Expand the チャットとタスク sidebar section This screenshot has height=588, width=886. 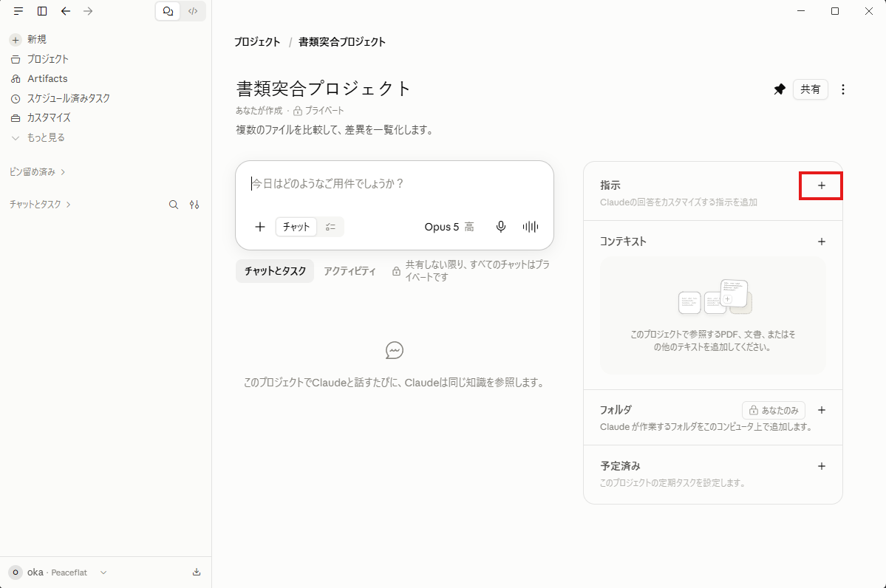click(x=40, y=205)
